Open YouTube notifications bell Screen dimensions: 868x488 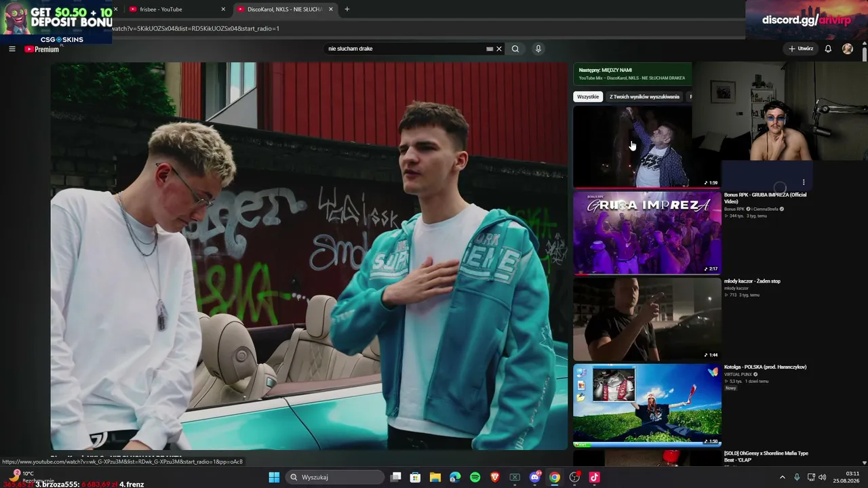828,49
